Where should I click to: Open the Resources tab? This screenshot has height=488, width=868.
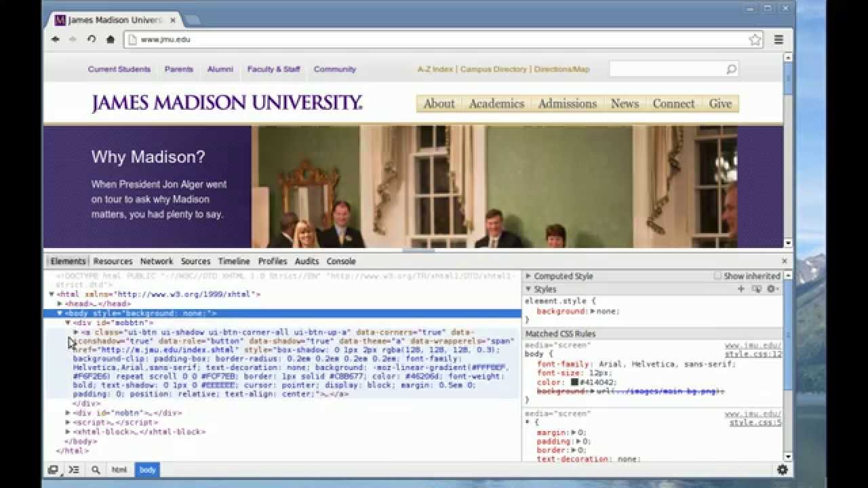(x=113, y=261)
